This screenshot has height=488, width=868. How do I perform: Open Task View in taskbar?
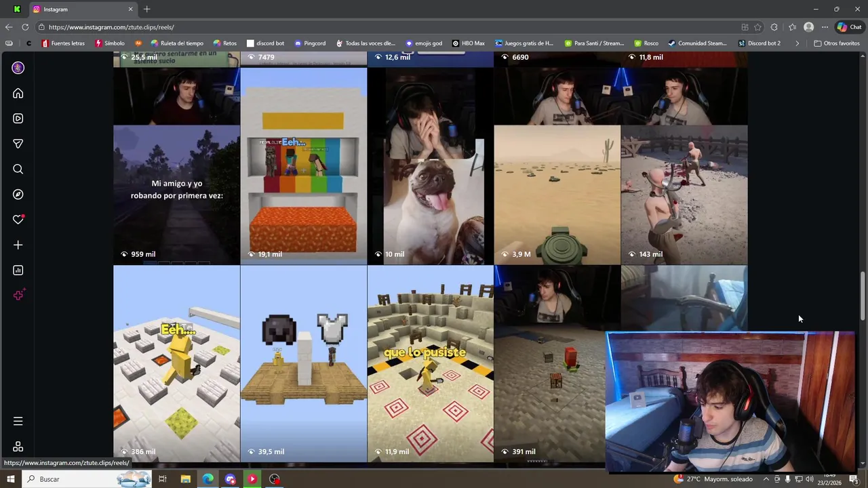tap(163, 479)
